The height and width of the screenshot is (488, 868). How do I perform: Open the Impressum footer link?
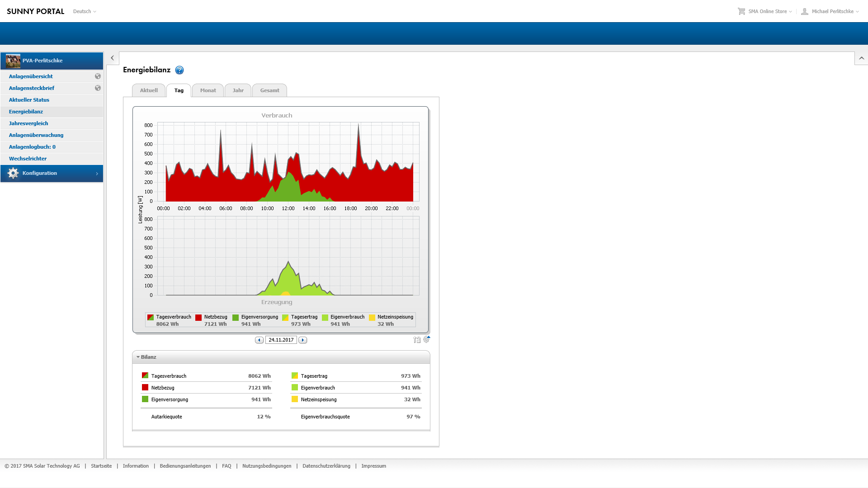[x=373, y=466]
